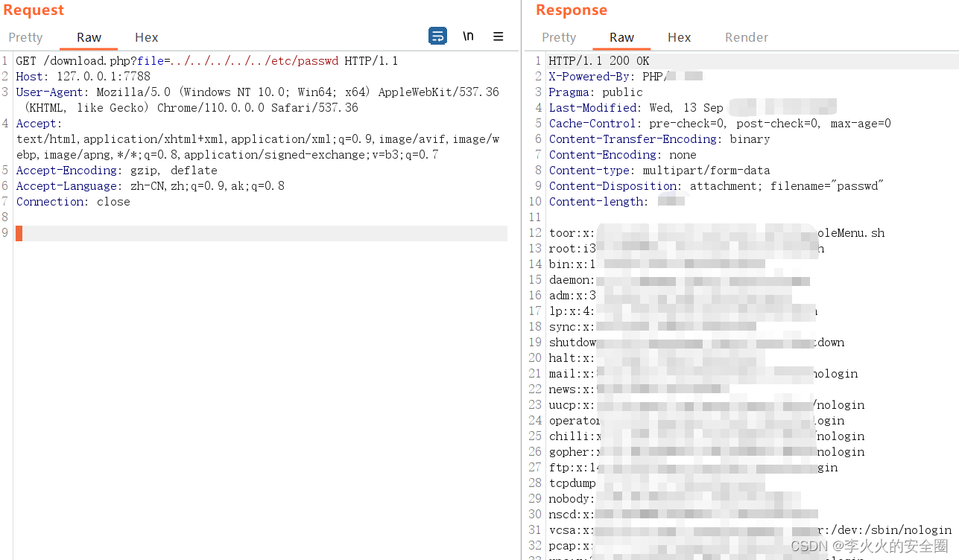The height and width of the screenshot is (560, 959).
Task: Click the Response panel title
Action: [572, 10]
